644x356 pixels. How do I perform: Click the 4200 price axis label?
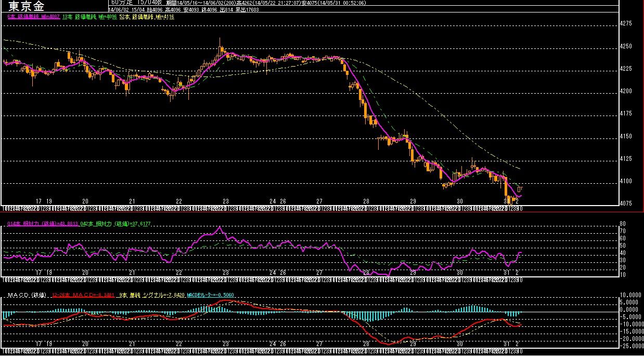pyautogui.click(x=626, y=91)
